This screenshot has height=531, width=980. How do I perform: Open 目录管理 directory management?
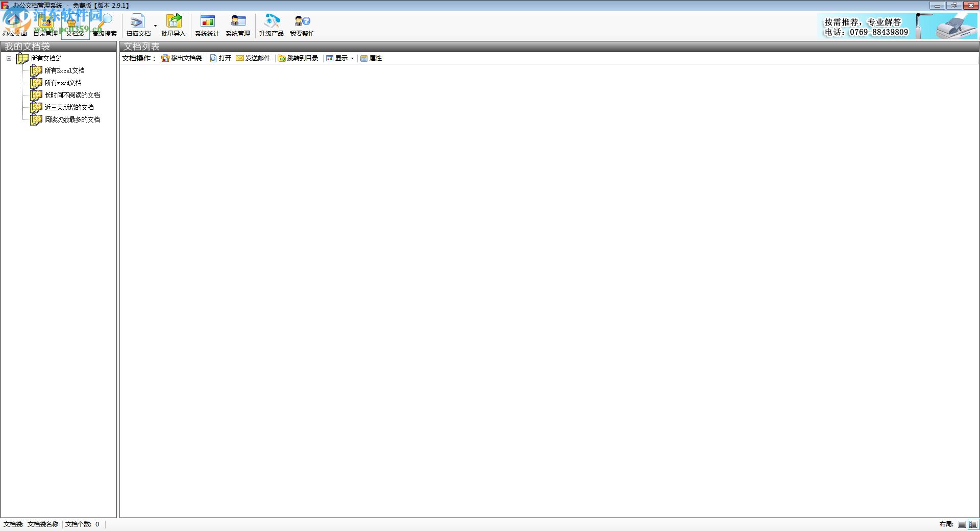[45, 26]
